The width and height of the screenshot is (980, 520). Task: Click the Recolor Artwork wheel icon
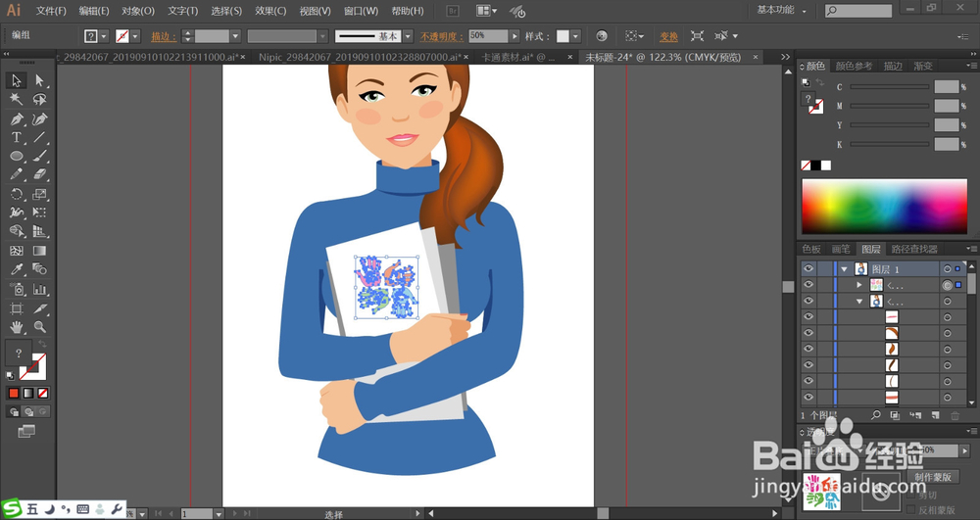coord(602,36)
